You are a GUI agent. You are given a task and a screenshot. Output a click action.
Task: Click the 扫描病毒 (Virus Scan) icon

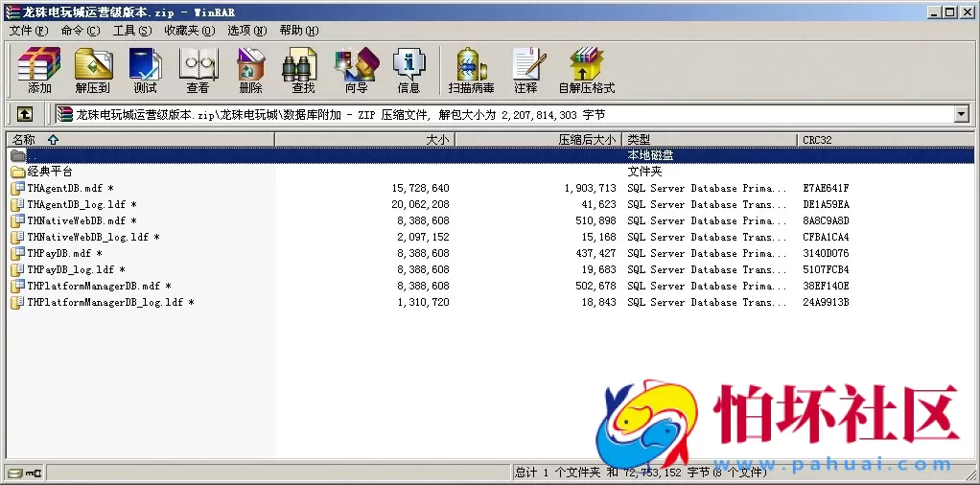pos(471,70)
